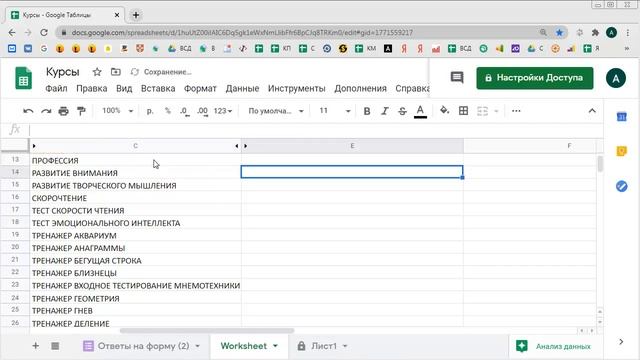Open the font family dropdown
The height and width of the screenshot is (360, 640).
[276, 111]
